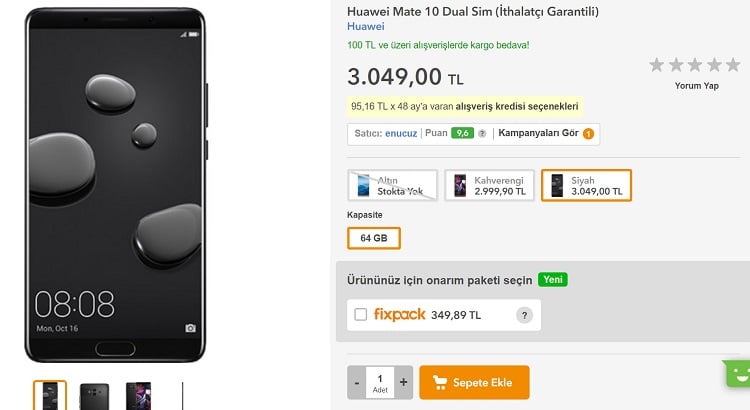750x410 pixels.
Task: Increase quantity with the plus button
Action: 403,382
